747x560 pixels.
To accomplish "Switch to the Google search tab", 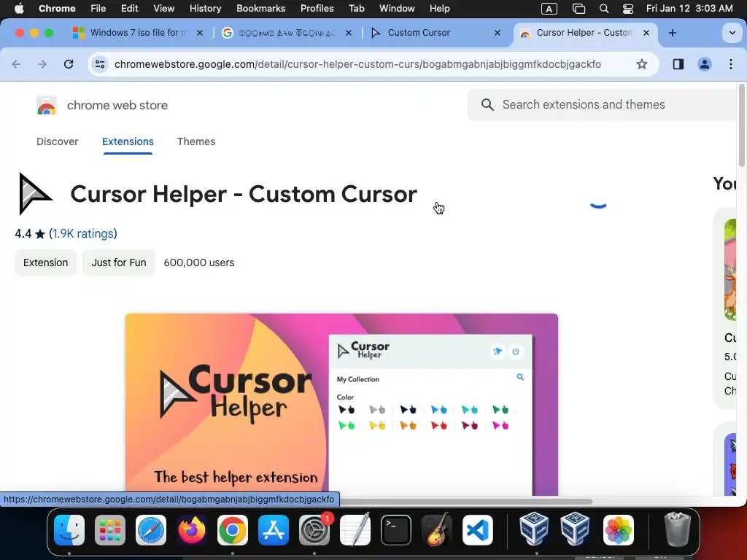I will point(287,32).
